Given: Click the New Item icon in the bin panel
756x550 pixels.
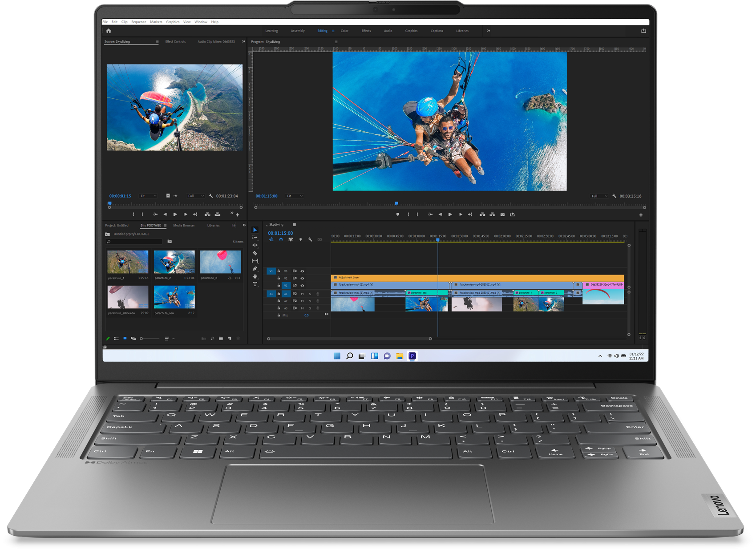Looking at the screenshot, I should [x=230, y=339].
